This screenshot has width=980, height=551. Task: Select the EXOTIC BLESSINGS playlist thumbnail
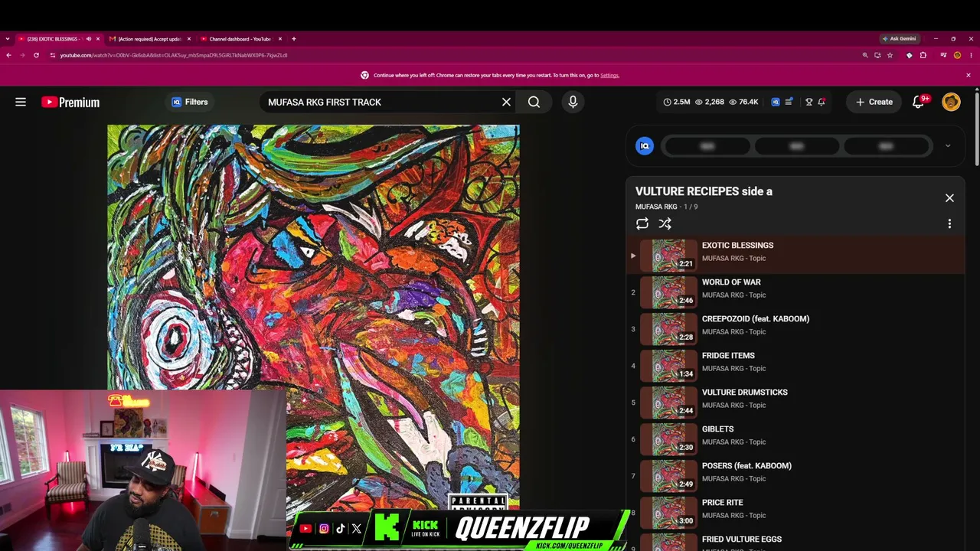coord(668,256)
